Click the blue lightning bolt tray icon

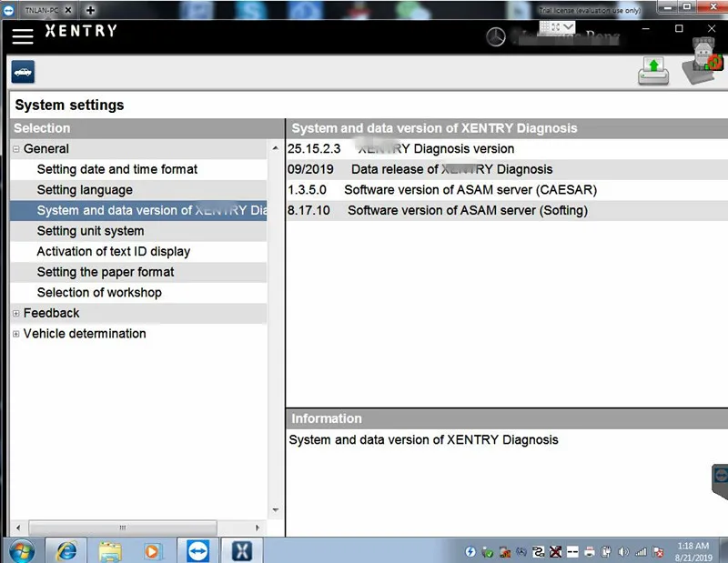click(x=470, y=551)
